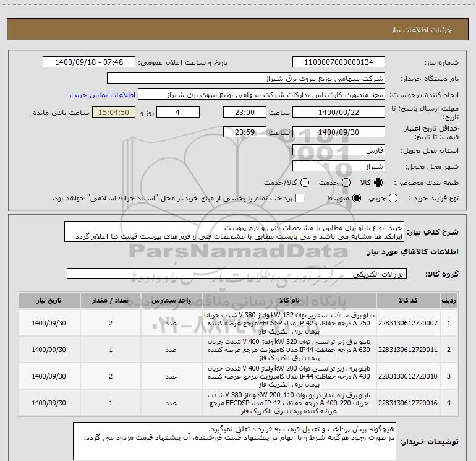Click product code 2283130612720016

408,403
